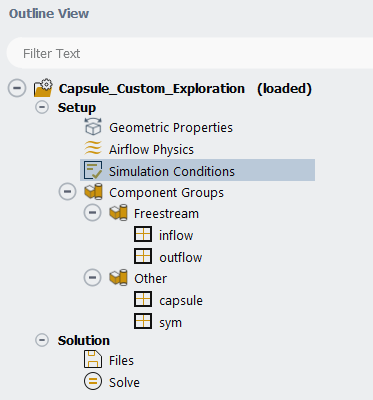Screen dimensions: 373x400
Task: Collapse the Component Groups node
Action: pyautogui.click(x=67, y=192)
